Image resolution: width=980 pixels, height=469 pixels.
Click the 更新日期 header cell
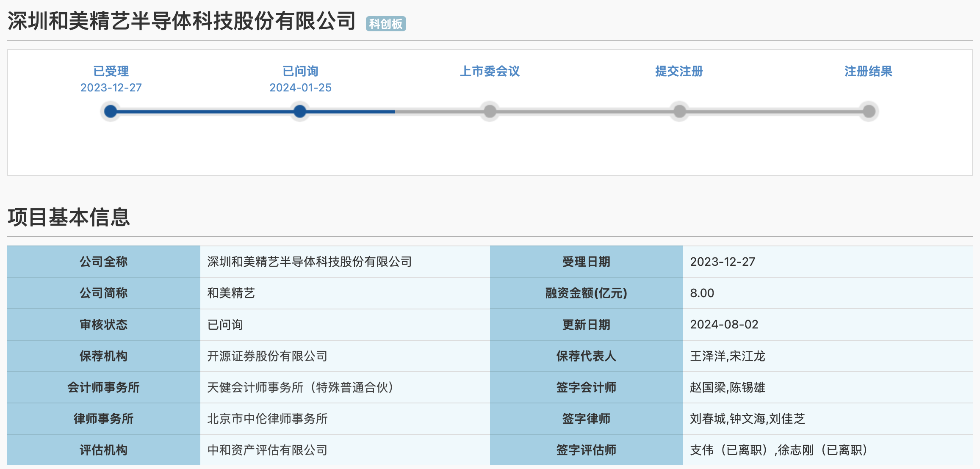pos(586,325)
